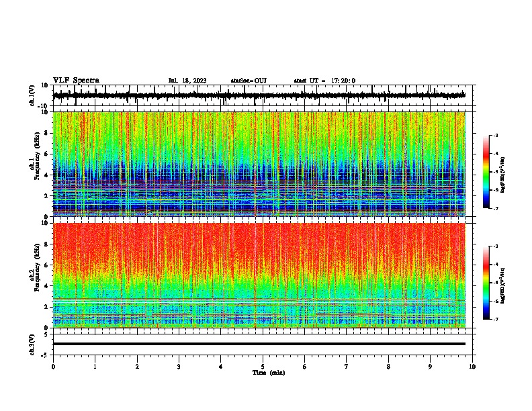Click time axis tick label "5"
This screenshot has height=411, width=532.
tap(263, 367)
